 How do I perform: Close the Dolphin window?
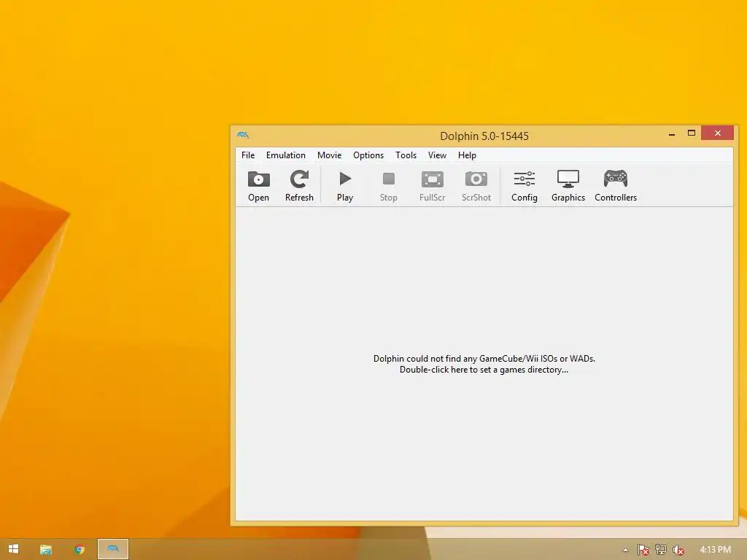718,133
